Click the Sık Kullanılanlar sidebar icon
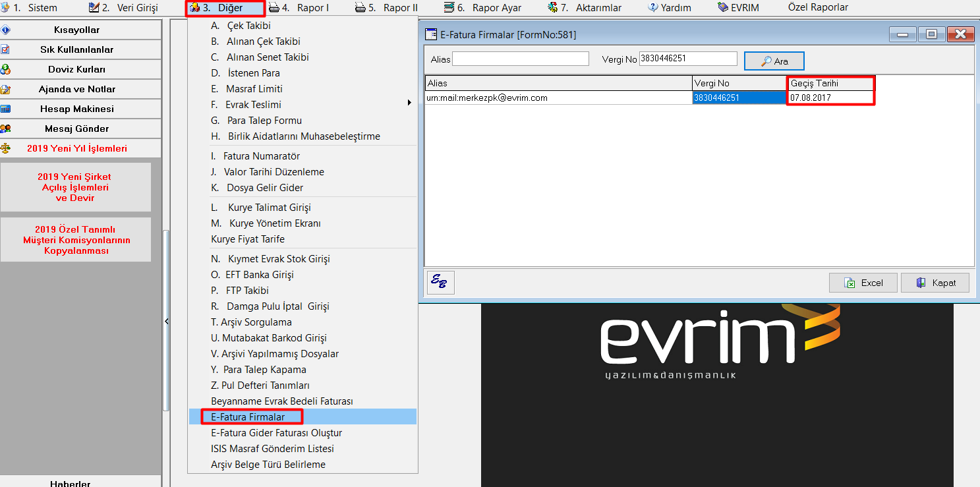Image resolution: width=980 pixels, height=487 pixels. [6, 49]
